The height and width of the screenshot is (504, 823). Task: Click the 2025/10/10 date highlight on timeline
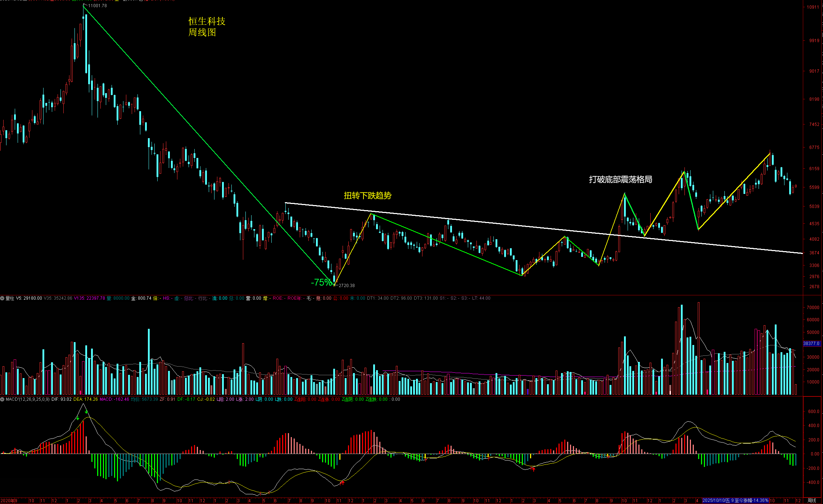(735, 500)
